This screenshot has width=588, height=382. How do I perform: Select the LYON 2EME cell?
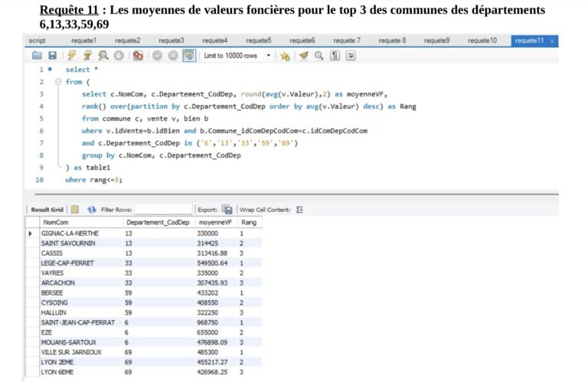(81, 362)
